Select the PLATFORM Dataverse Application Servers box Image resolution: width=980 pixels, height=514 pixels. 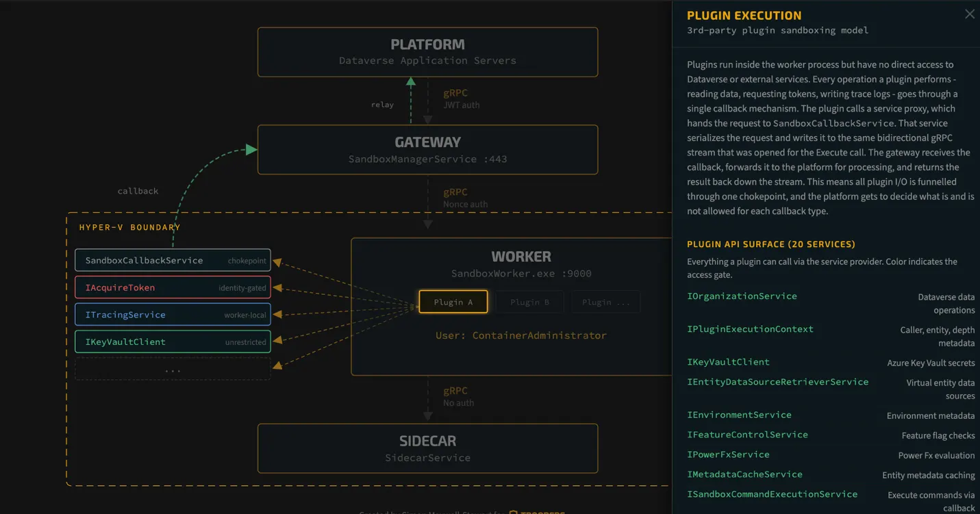pos(427,52)
